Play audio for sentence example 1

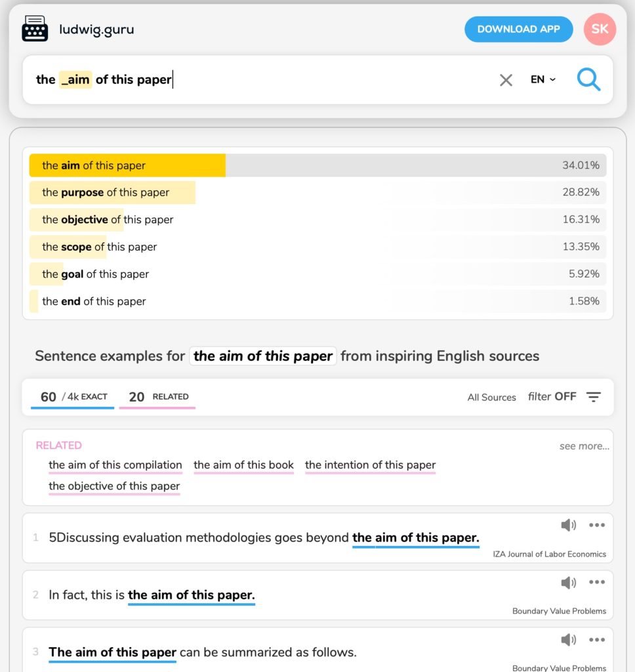(x=568, y=525)
